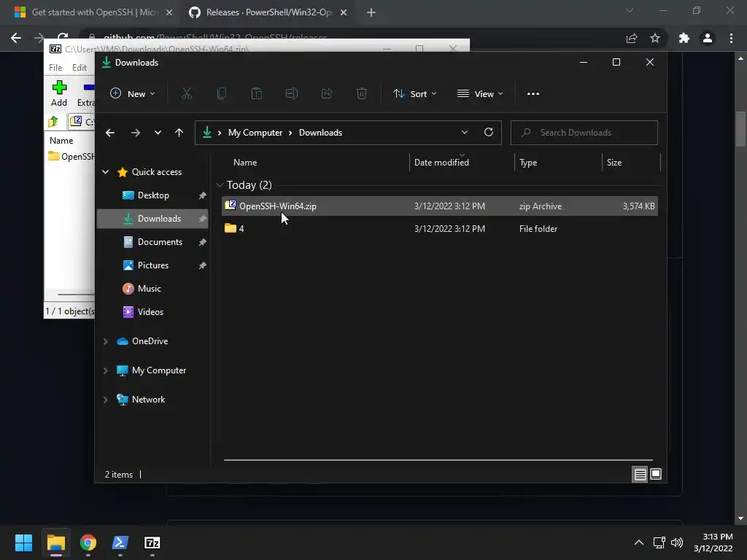Open Windows Start menu

[23, 542]
